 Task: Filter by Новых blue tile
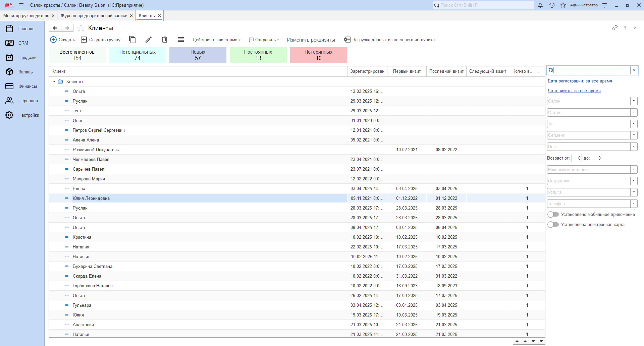(198, 55)
